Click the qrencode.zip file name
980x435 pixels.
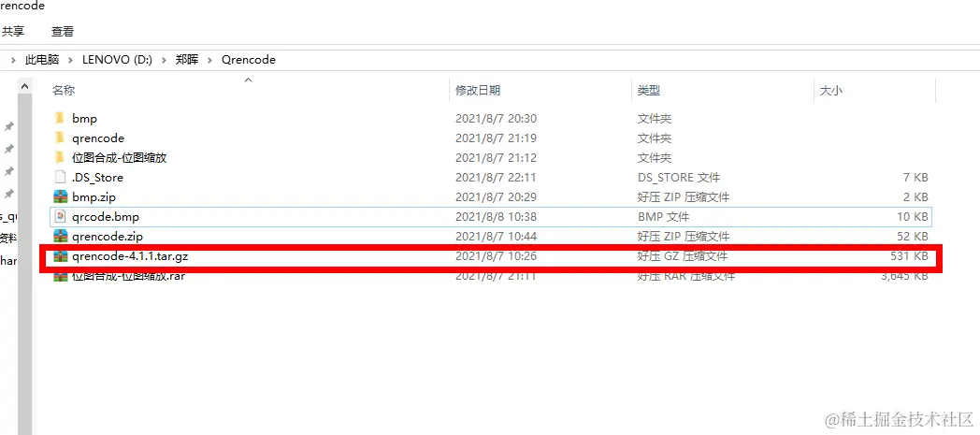tap(108, 237)
